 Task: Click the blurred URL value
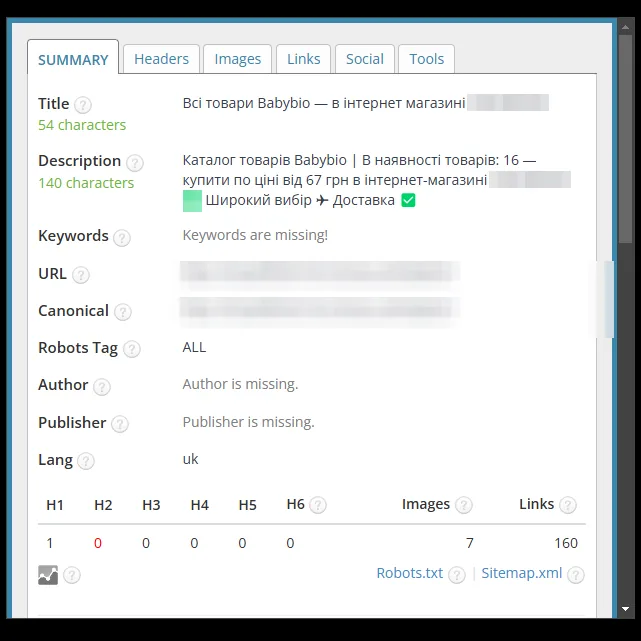coord(320,273)
